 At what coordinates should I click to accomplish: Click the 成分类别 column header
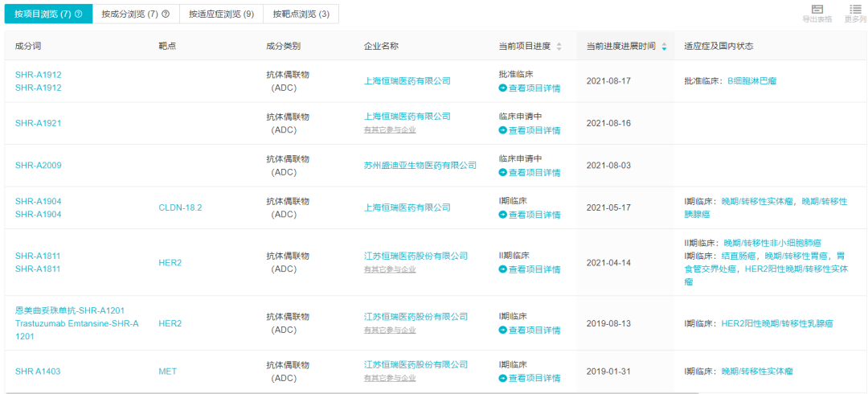coord(284,47)
